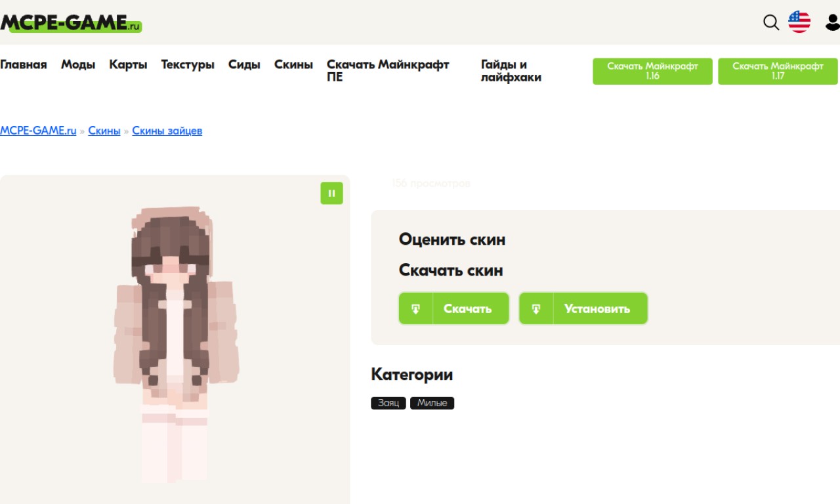This screenshot has height=504, width=840.
Task: Go to Главная menu item
Action: 24,64
